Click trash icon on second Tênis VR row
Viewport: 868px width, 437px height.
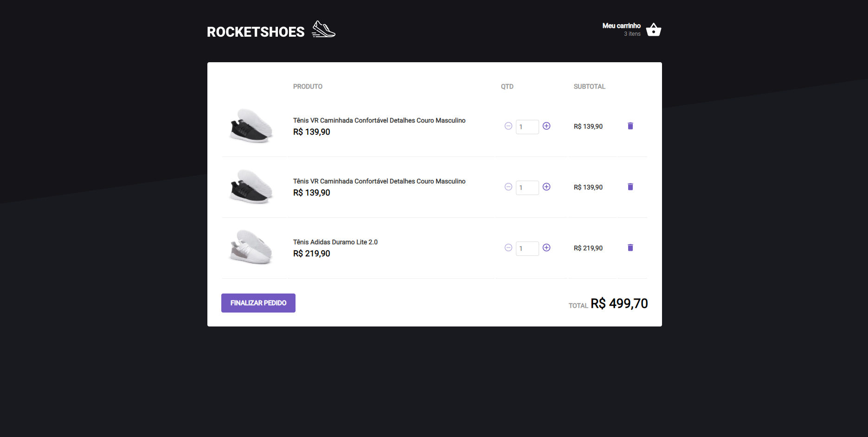coord(630,187)
